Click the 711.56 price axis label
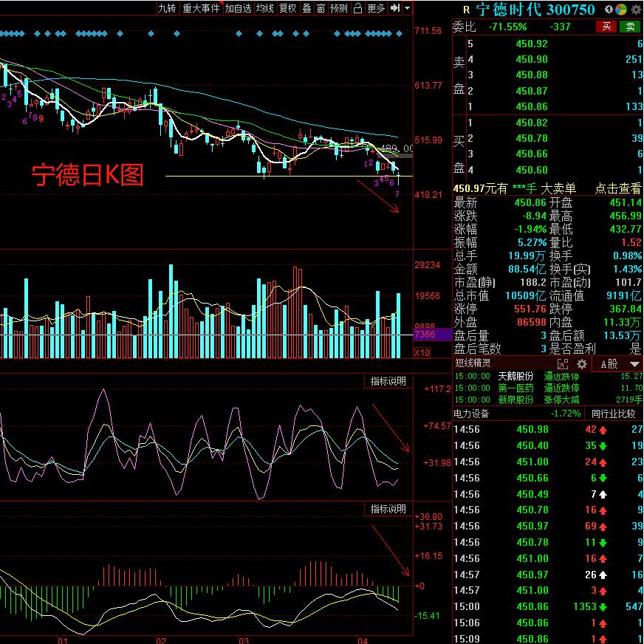This screenshot has width=644, height=644. point(428,31)
